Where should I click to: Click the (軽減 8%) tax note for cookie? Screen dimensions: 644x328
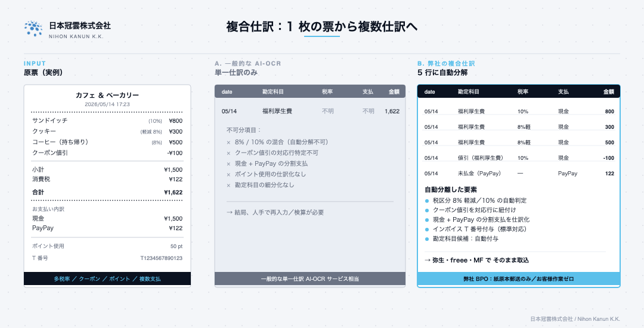click(x=151, y=132)
